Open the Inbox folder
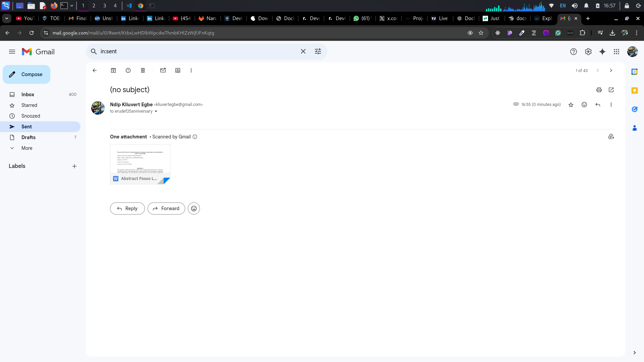644x362 pixels. point(28,95)
